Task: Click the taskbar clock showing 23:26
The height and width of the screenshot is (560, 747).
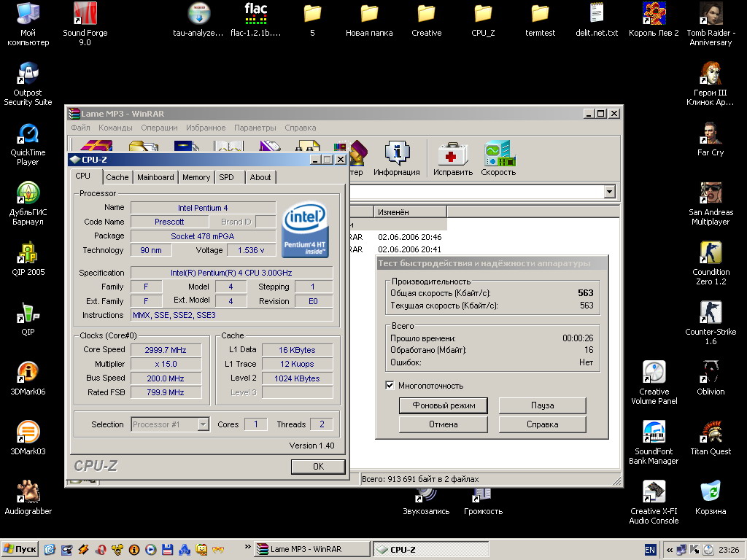Action: tap(729, 550)
